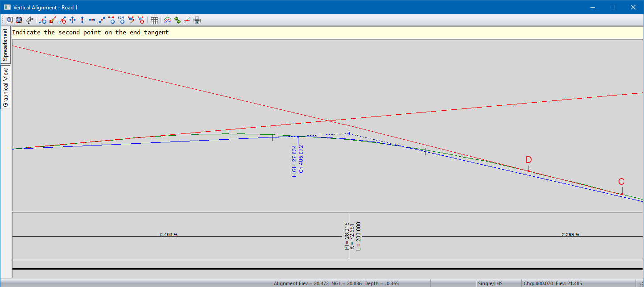The width and height of the screenshot is (644, 287).
Task: Click the add intersection point icon
Action: 43,20
